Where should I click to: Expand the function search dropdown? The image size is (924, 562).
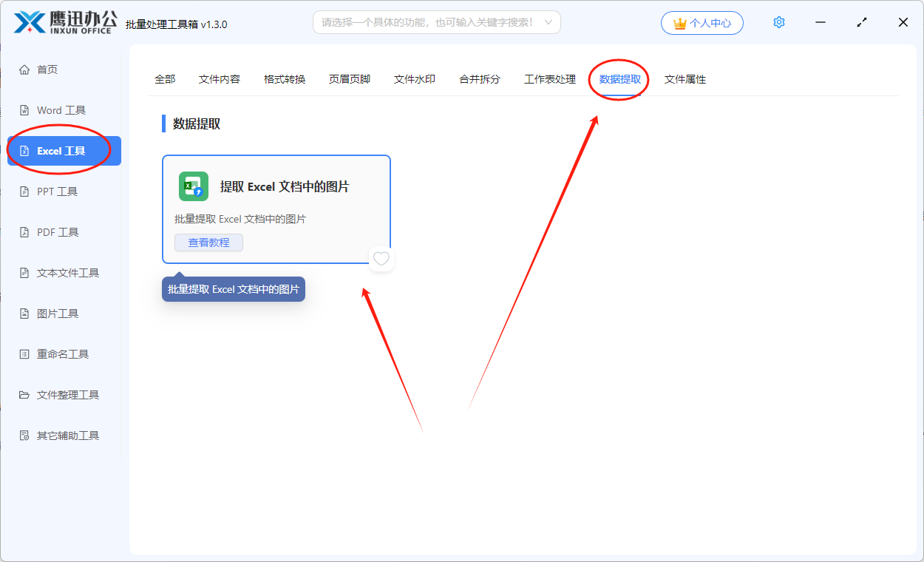coord(548,22)
